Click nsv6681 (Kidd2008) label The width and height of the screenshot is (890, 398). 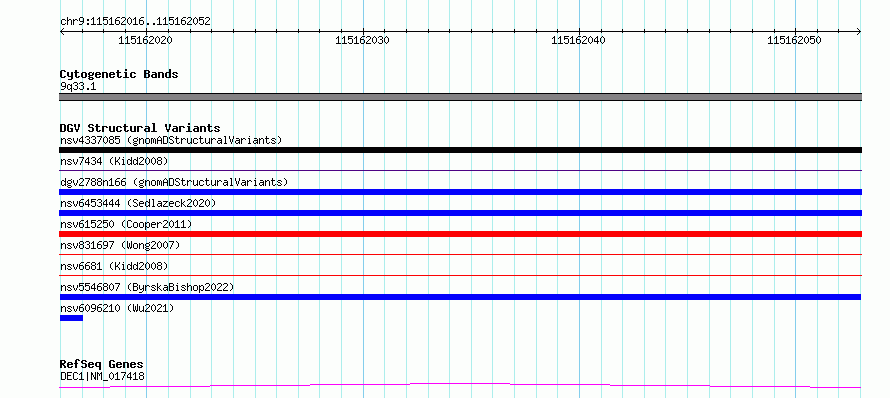click(x=114, y=266)
